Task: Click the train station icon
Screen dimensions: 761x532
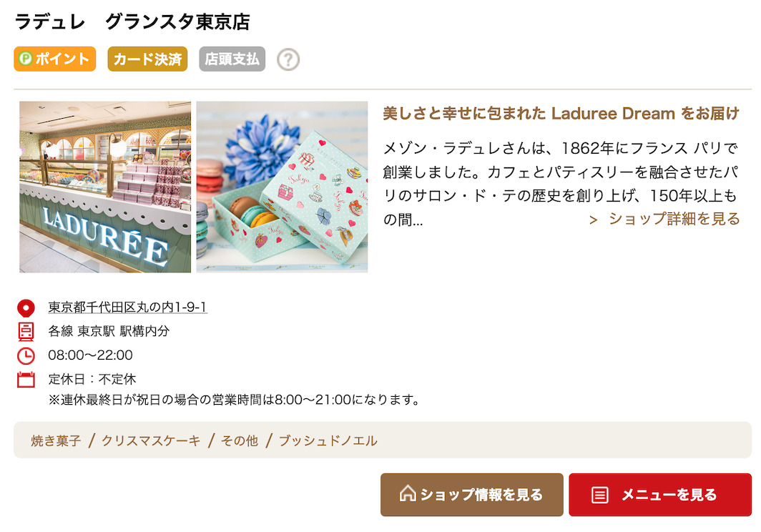Action: 26,332
